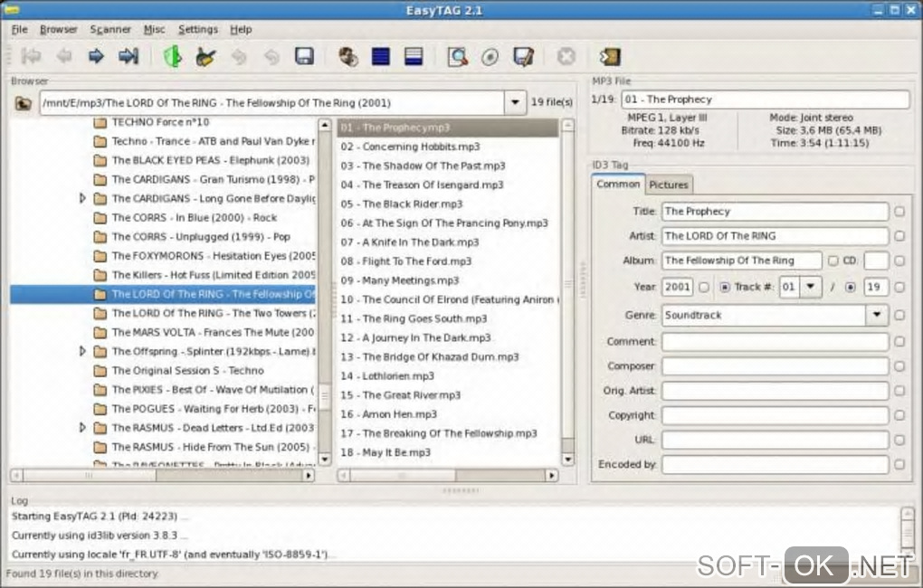Viewport: 923px width, 588px height.
Task: Click the quit application icon
Action: pyautogui.click(x=610, y=56)
